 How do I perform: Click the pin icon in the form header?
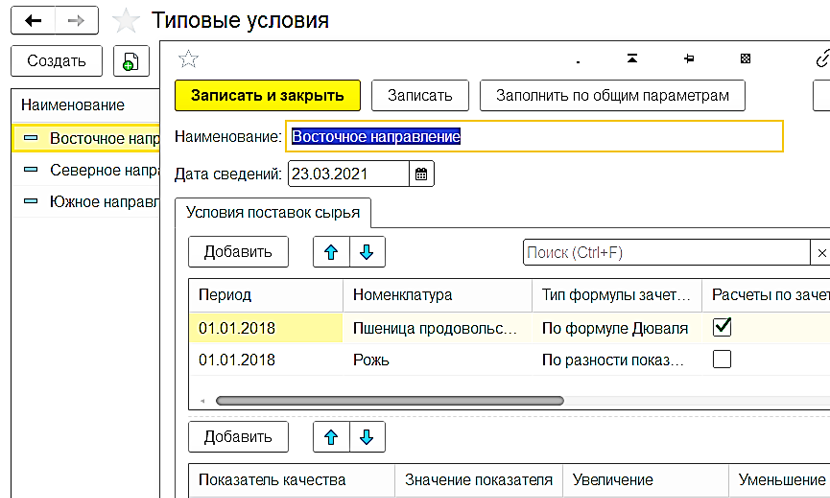pos(689,58)
